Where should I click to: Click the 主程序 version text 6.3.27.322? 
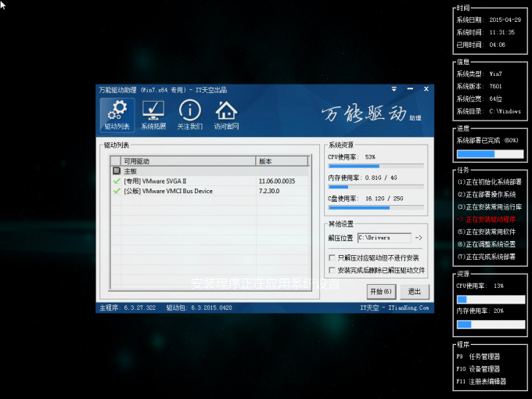click(140, 307)
